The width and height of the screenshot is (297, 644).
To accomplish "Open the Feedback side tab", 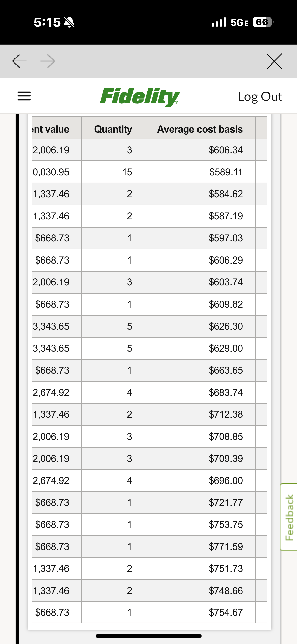I will [x=289, y=517].
